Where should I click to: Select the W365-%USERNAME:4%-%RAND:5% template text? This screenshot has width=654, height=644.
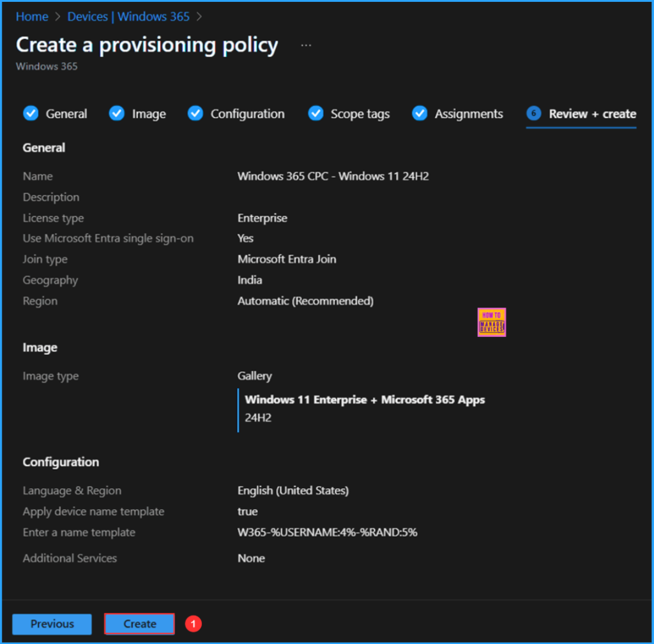pyautogui.click(x=328, y=532)
